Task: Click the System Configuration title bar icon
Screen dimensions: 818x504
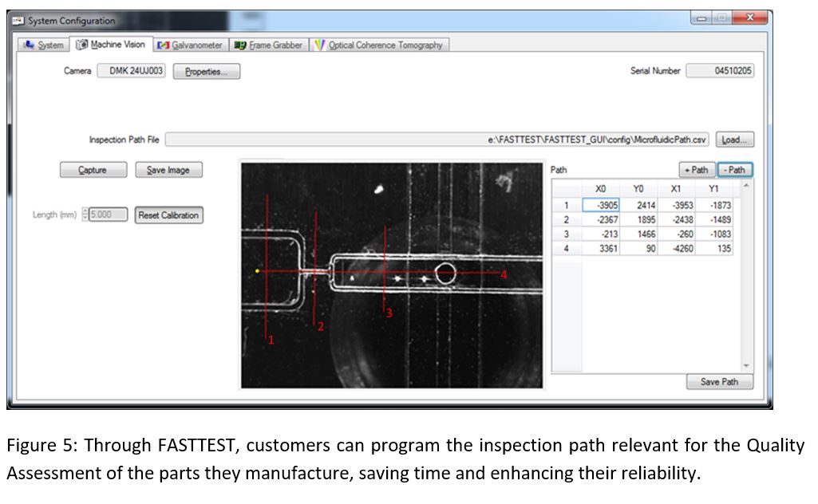Action: [x=18, y=20]
